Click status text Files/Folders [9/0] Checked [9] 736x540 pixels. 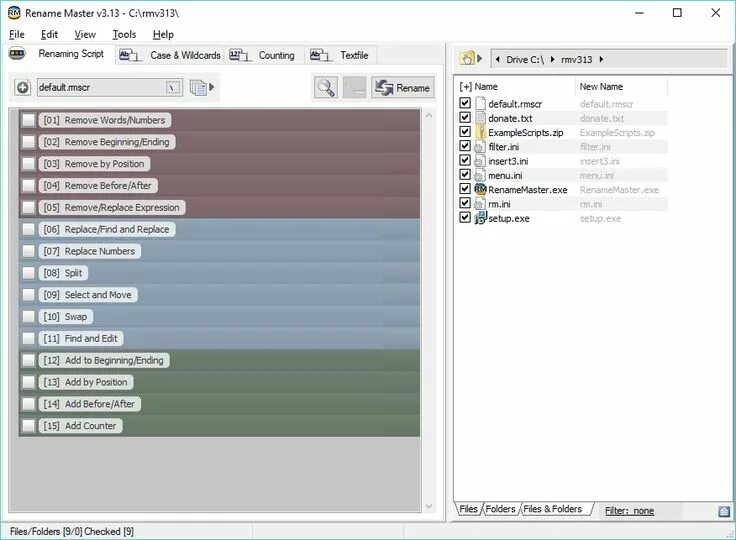[72, 532]
